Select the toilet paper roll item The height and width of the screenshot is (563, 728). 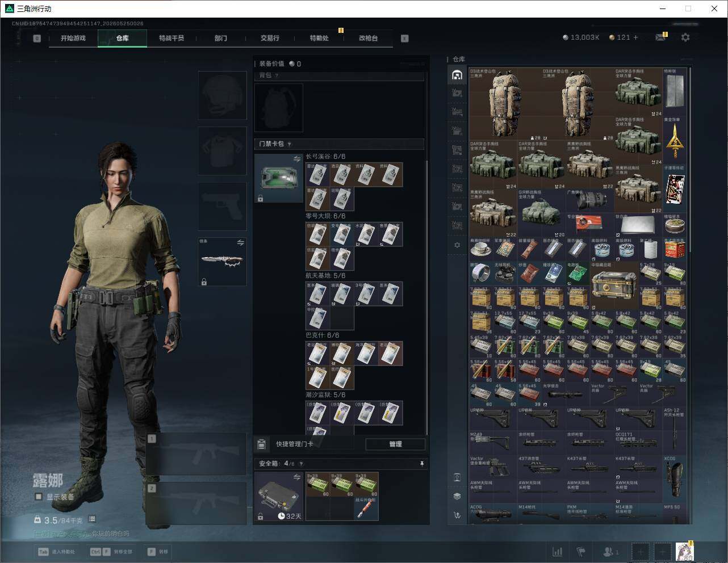650,249
